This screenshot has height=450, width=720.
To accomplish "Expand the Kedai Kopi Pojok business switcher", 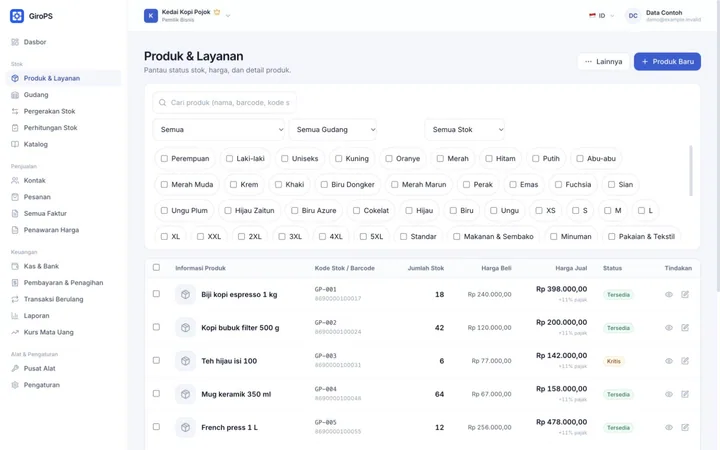I will click(228, 16).
